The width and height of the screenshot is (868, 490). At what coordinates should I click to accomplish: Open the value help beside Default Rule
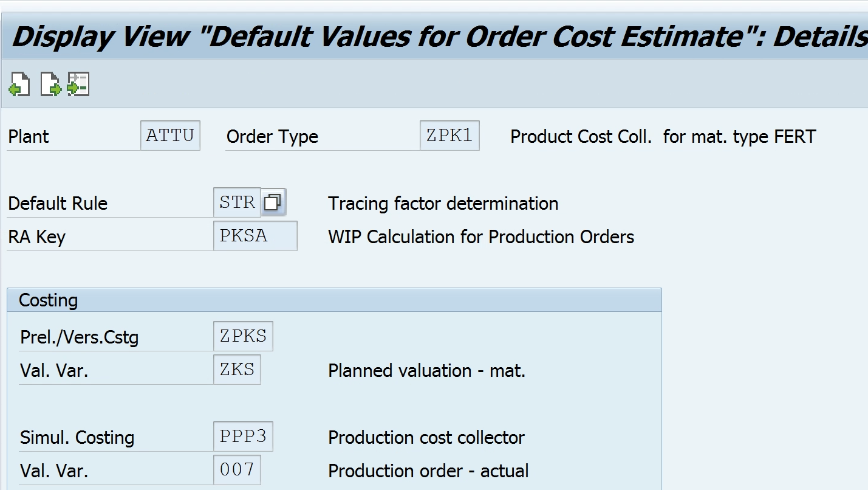click(273, 202)
